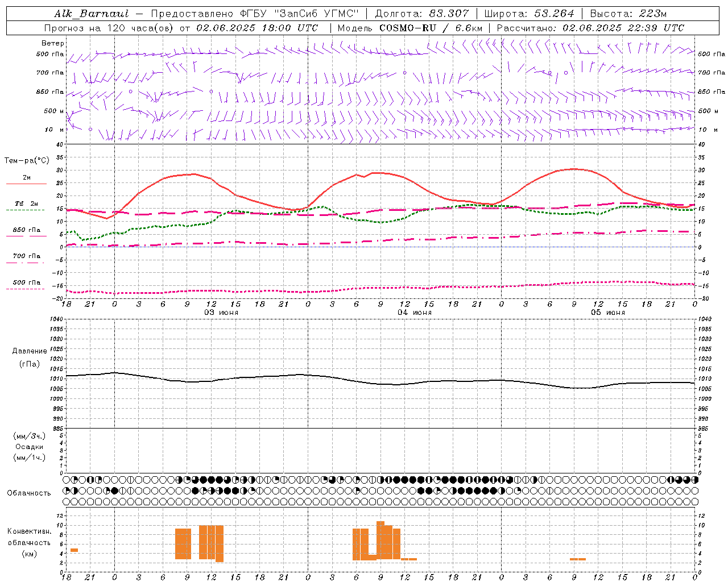Click the '05 июня' date label

tap(608, 313)
